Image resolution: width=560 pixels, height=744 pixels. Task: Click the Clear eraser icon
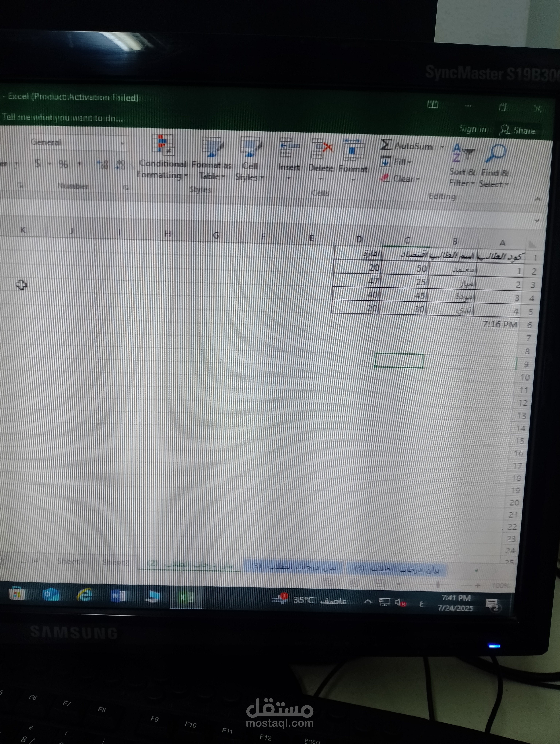[385, 178]
